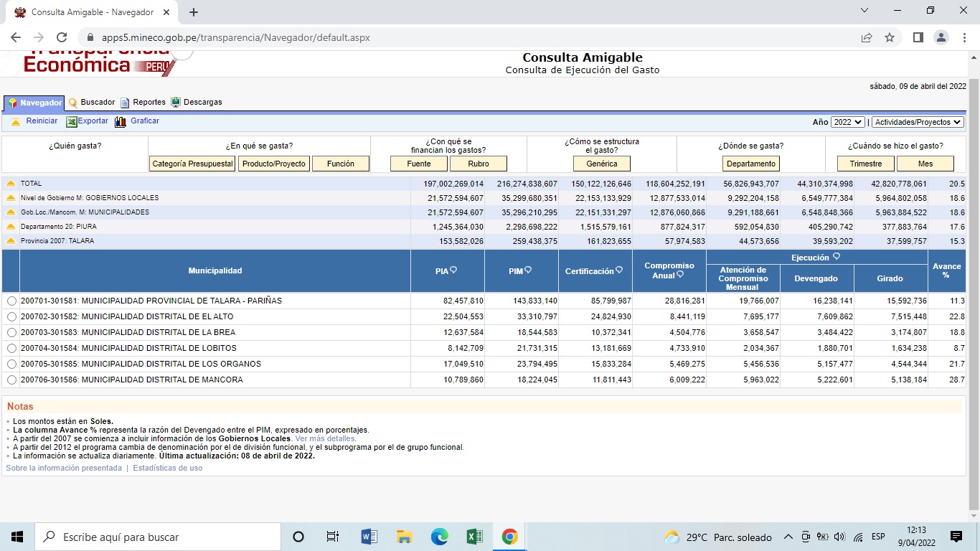Reload the page with the refresh icon
The height and width of the screenshot is (551, 980).
(x=62, y=37)
